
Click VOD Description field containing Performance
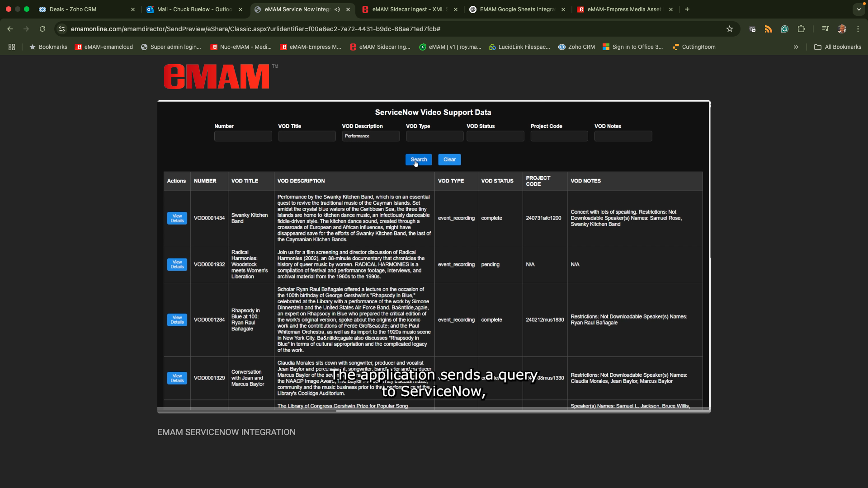[371, 136]
